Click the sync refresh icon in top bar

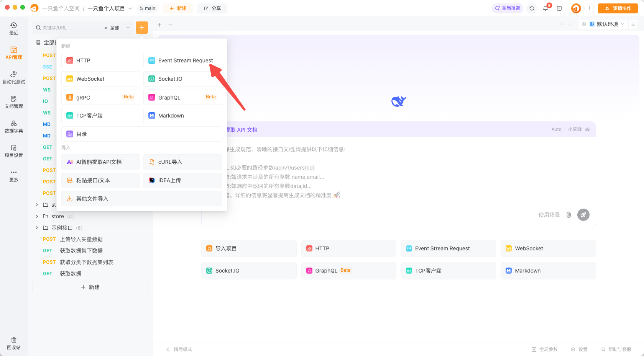[x=532, y=8]
